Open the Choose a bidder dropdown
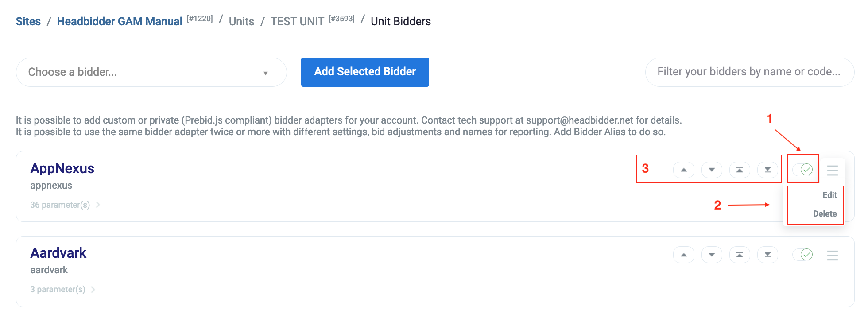This screenshot has height=326, width=868. click(151, 72)
